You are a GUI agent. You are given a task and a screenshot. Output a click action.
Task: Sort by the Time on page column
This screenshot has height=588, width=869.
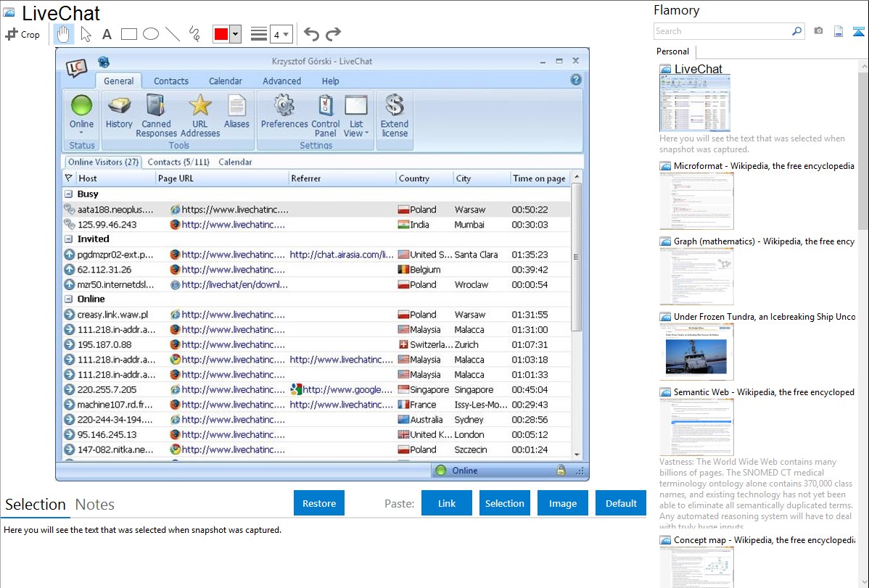[x=539, y=178]
